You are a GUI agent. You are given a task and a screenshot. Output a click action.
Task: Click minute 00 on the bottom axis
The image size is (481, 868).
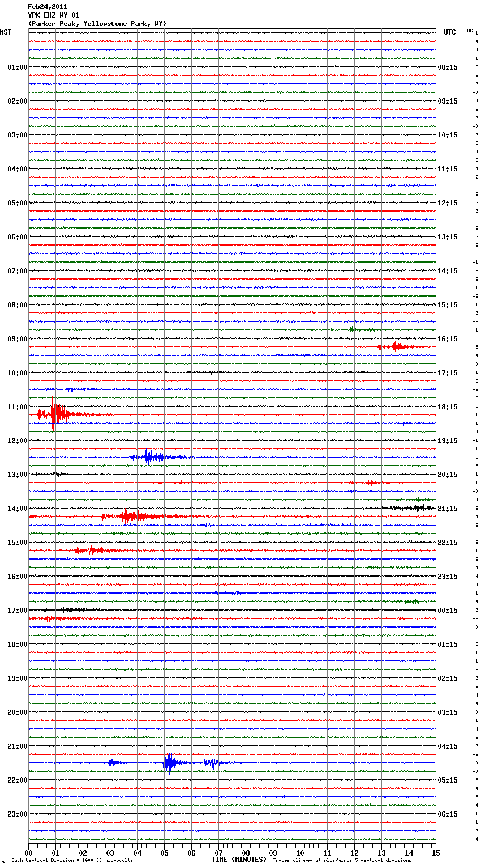pos(29,853)
